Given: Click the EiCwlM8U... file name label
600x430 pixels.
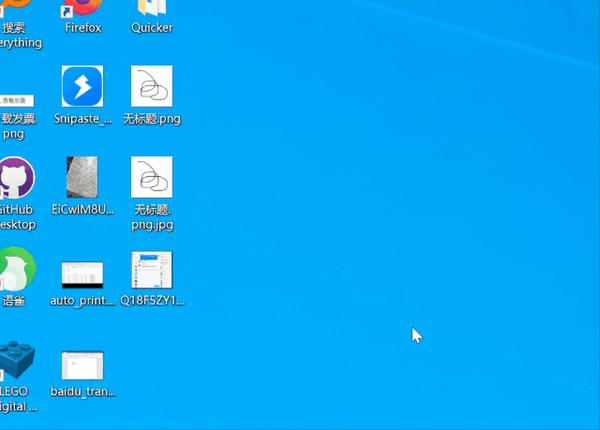Looking at the screenshot, I should [x=83, y=209].
